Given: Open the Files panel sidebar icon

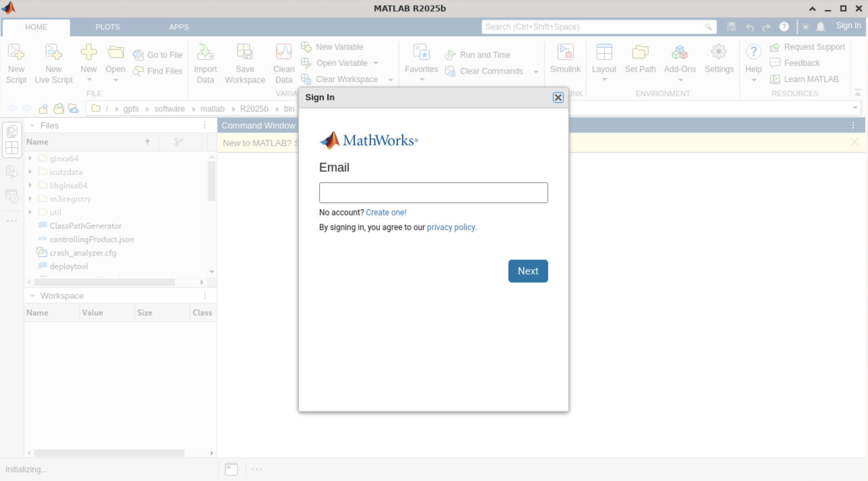Looking at the screenshot, I should pyautogui.click(x=12, y=131).
